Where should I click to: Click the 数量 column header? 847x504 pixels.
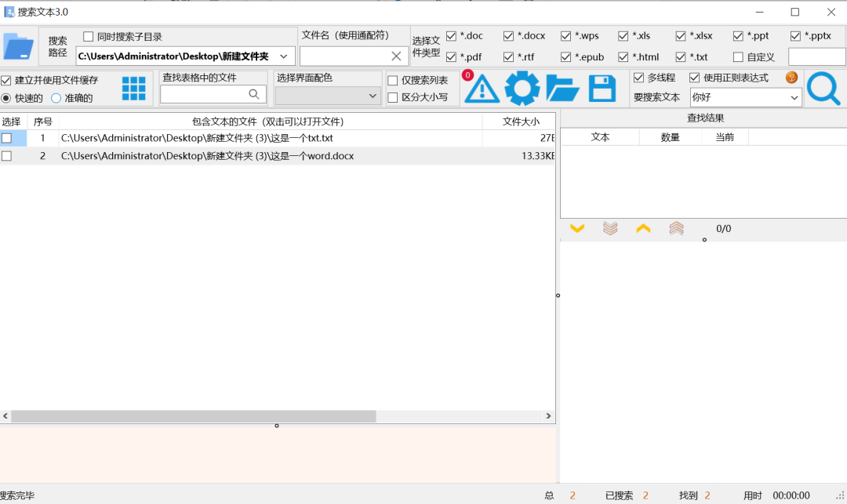(670, 137)
